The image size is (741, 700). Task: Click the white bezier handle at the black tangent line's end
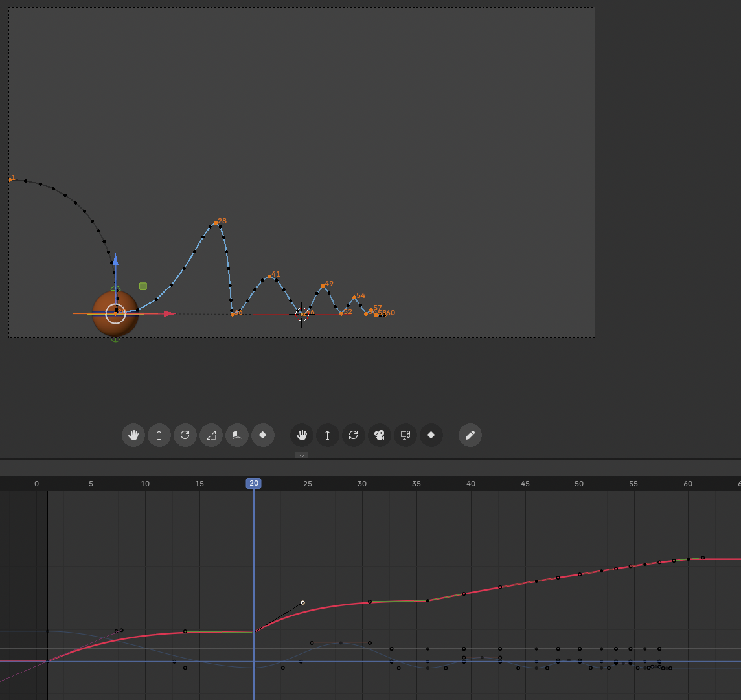[x=303, y=602]
